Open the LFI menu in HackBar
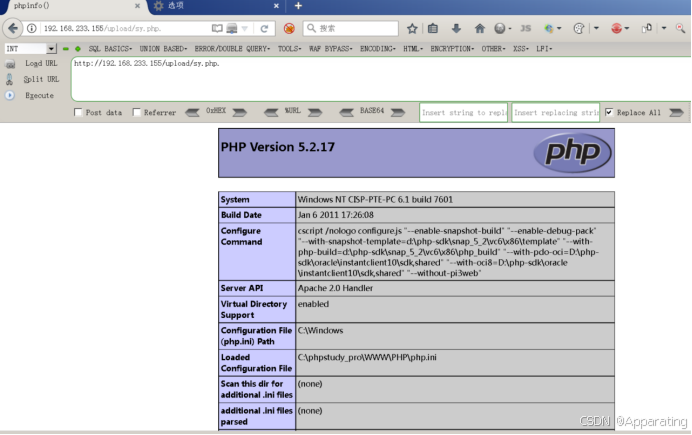Image resolution: width=692 pixels, height=435 pixels. click(544, 49)
